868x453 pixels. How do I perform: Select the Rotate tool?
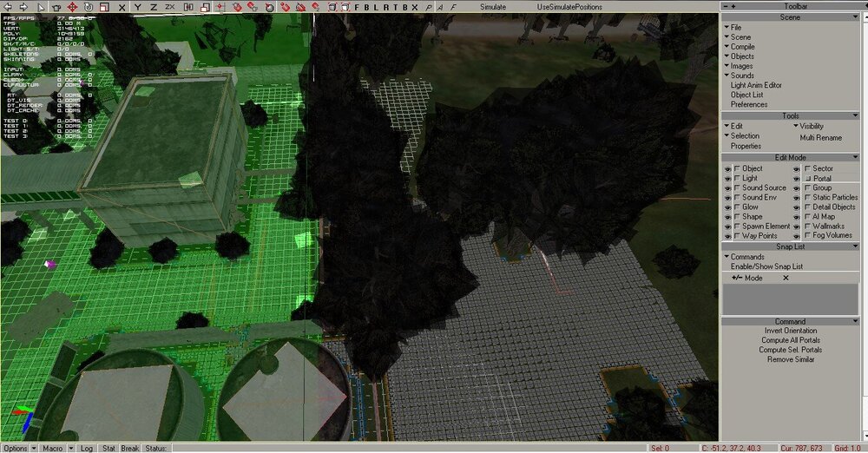point(88,7)
